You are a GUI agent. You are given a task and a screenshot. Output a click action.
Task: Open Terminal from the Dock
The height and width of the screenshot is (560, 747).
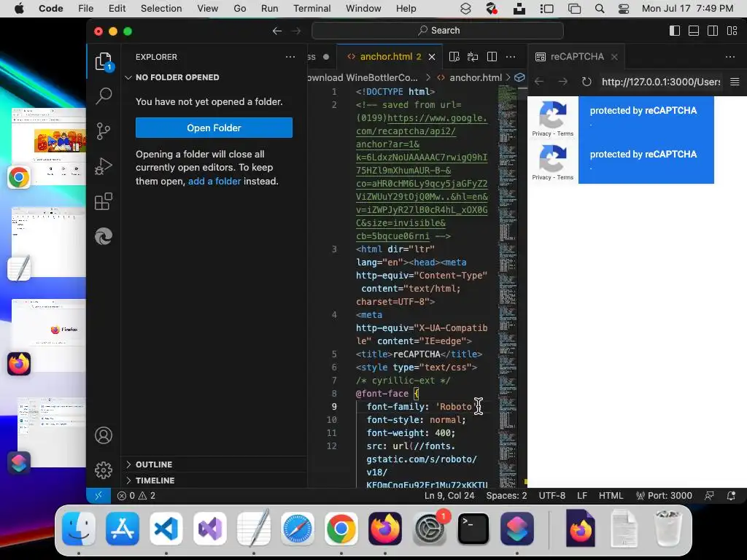click(473, 529)
